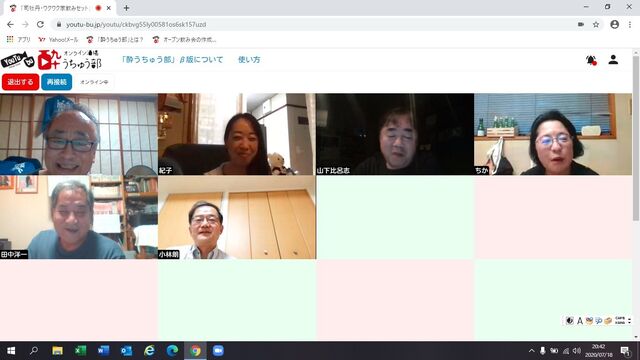Click the padlock site info icon

(59, 24)
